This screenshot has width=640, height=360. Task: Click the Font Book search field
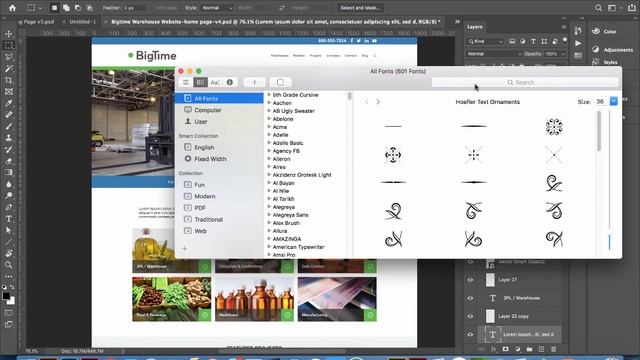point(525,82)
